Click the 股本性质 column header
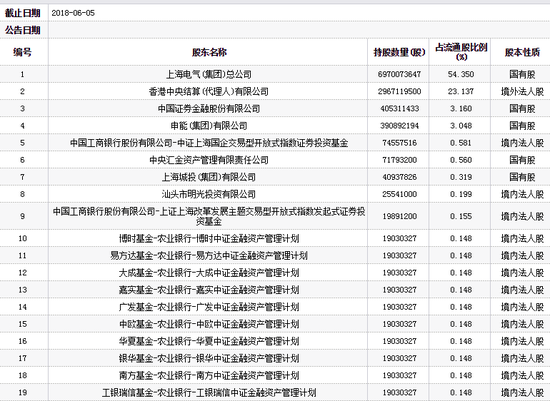The width and height of the screenshot is (550, 401). point(522,52)
